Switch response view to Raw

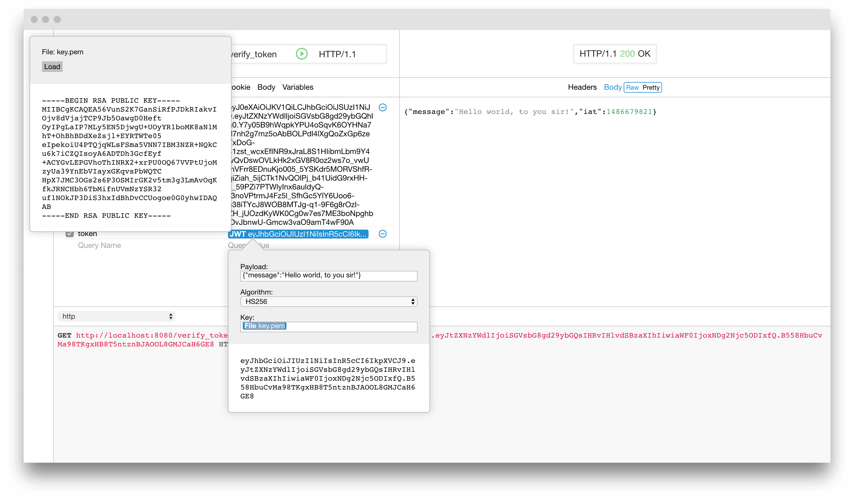click(x=633, y=88)
